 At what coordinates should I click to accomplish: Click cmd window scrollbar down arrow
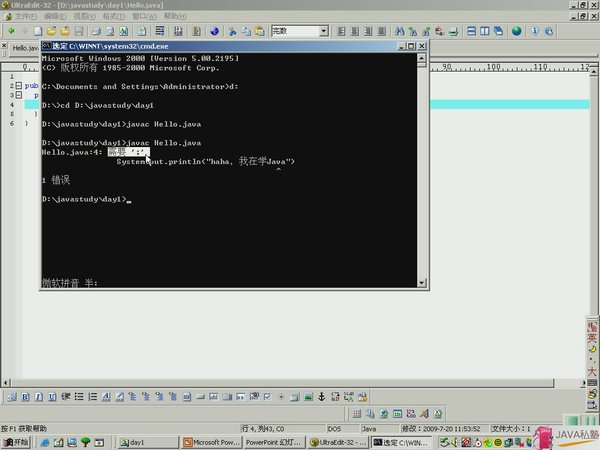[x=421, y=283]
